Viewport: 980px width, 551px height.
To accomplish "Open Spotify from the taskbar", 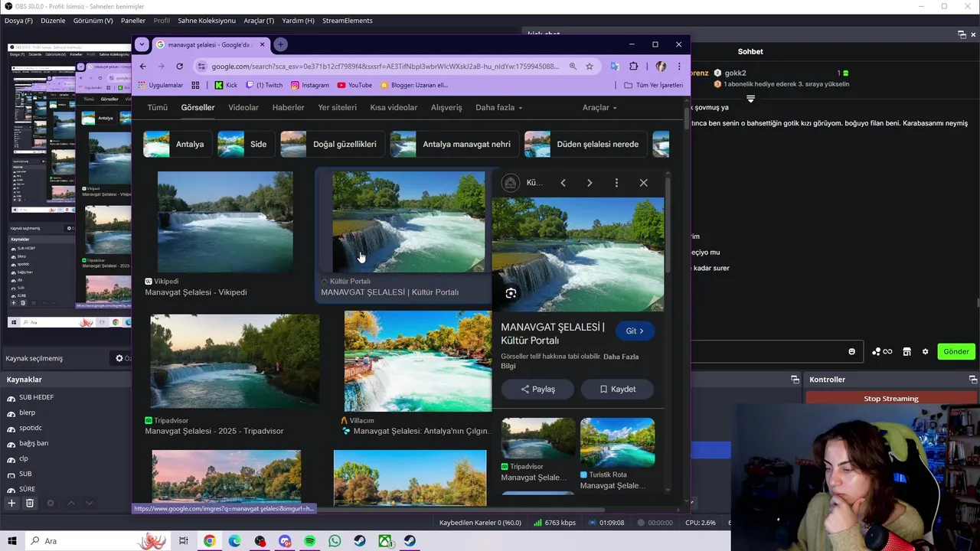I will [309, 541].
